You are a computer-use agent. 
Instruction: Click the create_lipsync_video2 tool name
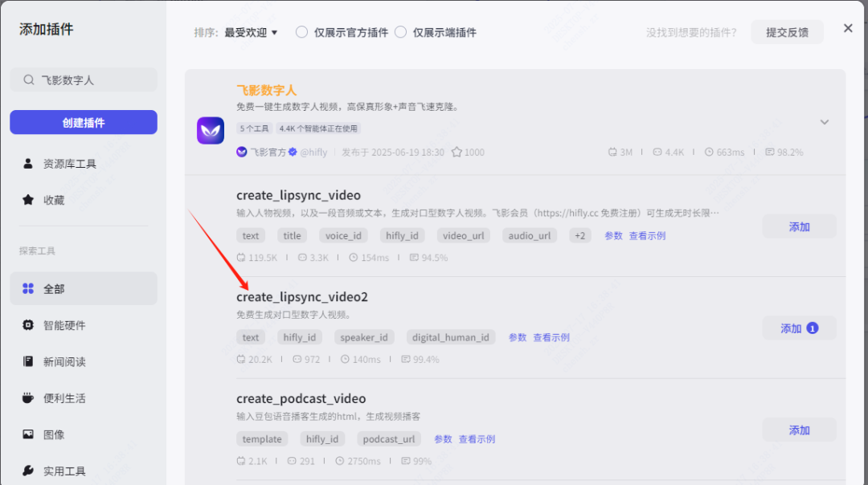pyautogui.click(x=302, y=297)
